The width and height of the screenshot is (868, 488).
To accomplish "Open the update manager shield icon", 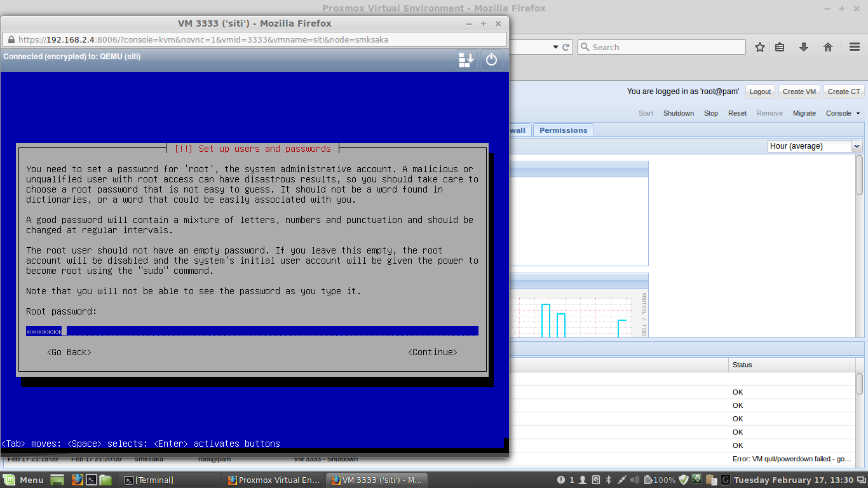I will (x=683, y=480).
